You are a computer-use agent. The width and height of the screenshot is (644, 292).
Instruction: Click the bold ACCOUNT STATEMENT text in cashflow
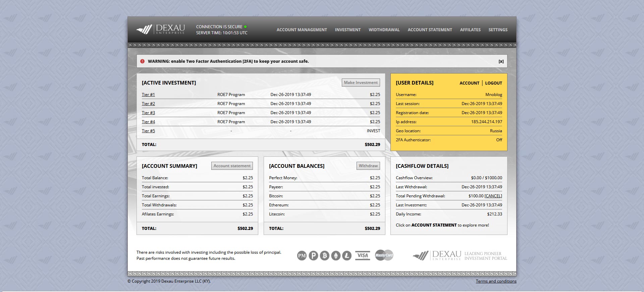tap(434, 225)
